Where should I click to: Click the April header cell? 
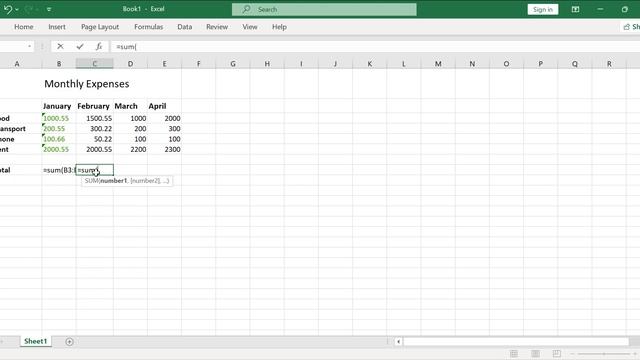pos(157,106)
